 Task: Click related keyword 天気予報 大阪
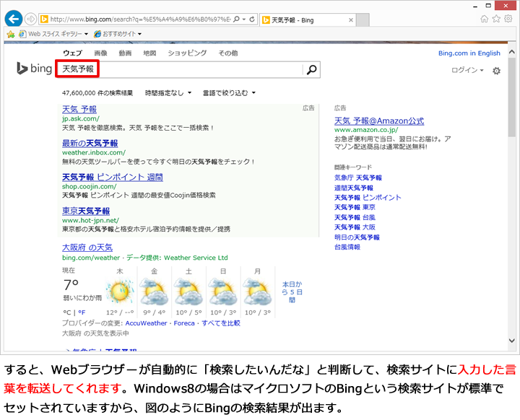point(355,227)
